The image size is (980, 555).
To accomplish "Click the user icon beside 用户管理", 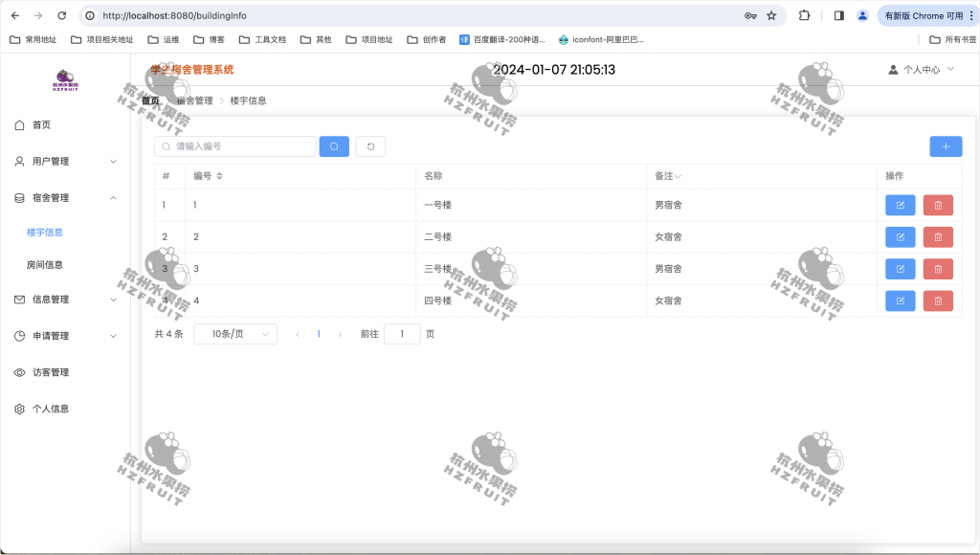I will click(x=19, y=161).
